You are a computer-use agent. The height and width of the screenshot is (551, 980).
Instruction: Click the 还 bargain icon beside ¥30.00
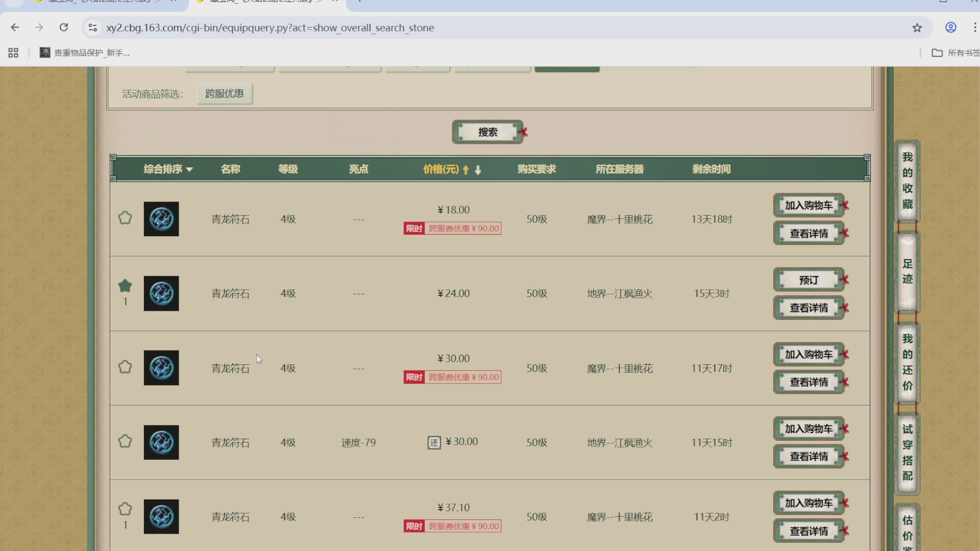coord(434,442)
